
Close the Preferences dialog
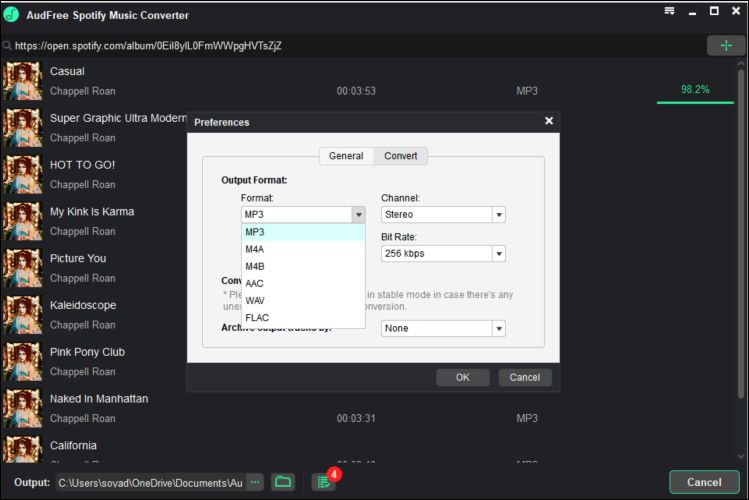pyautogui.click(x=549, y=121)
